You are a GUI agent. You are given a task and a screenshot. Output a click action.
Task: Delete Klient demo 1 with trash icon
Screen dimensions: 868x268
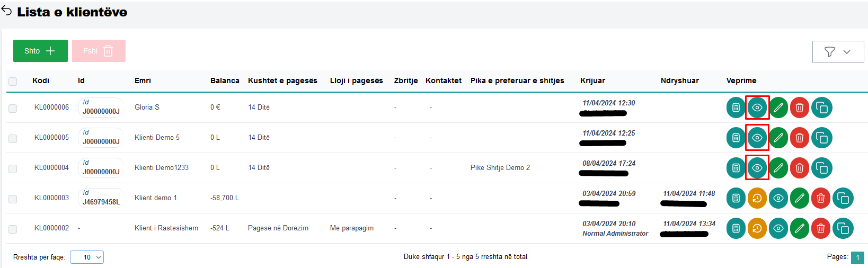click(x=820, y=198)
